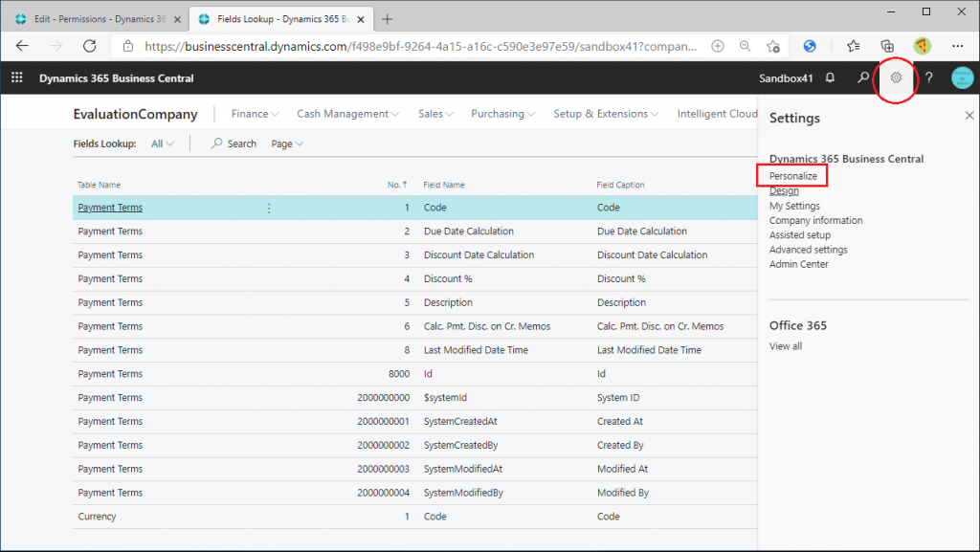Screen dimensions: 980x552
Task: Select the Due Date Calculation field name
Action: coord(469,232)
